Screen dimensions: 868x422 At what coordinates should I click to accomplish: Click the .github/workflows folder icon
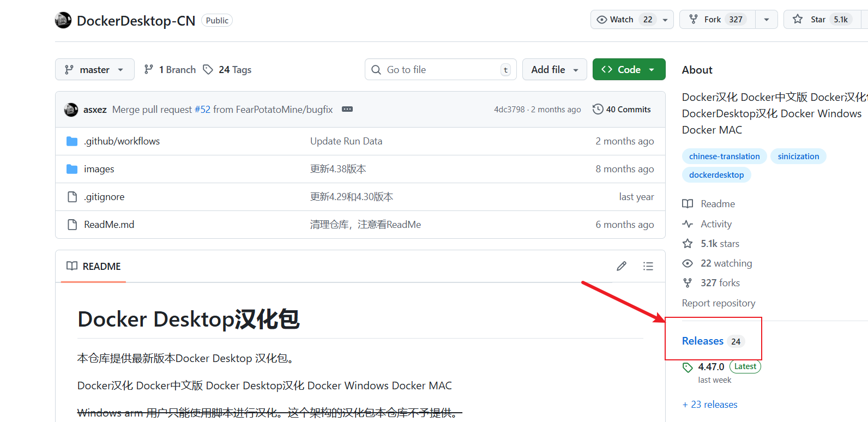pyautogui.click(x=72, y=141)
